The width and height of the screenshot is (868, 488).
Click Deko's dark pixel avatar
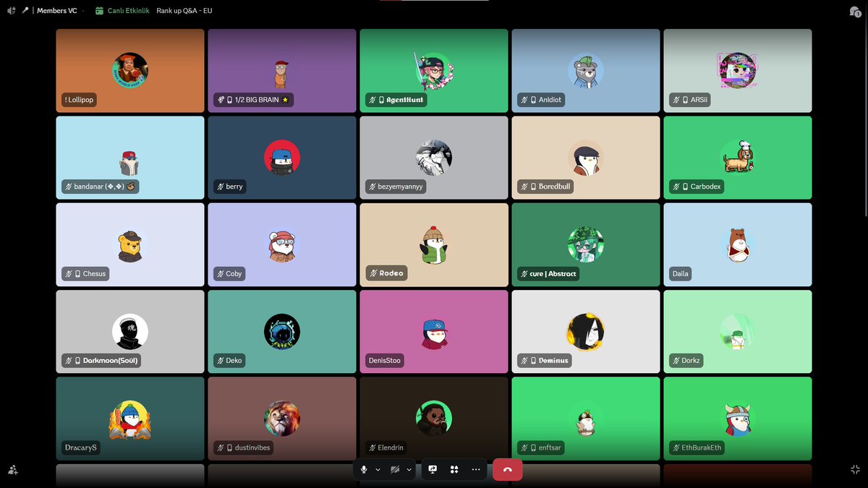click(x=282, y=332)
